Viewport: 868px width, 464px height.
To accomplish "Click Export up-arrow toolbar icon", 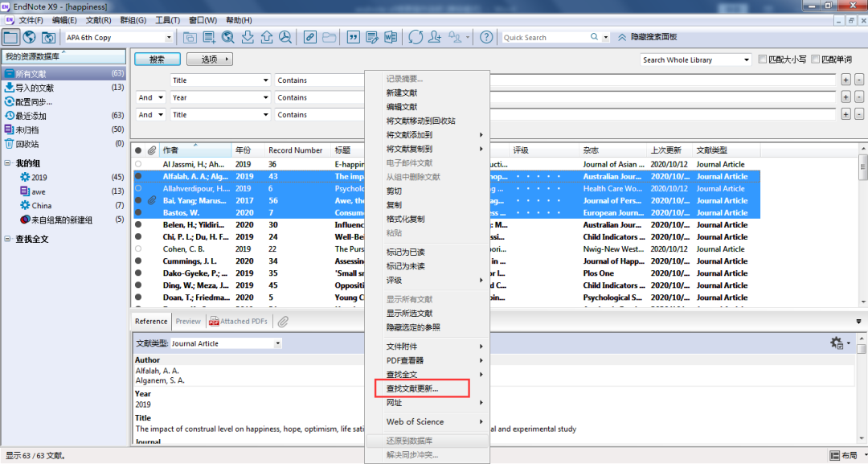I will [266, 37].
